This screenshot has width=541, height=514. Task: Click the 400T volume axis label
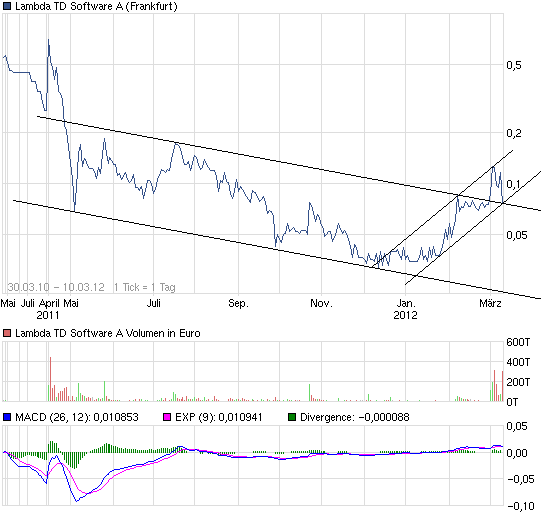(x=518, y=362)
